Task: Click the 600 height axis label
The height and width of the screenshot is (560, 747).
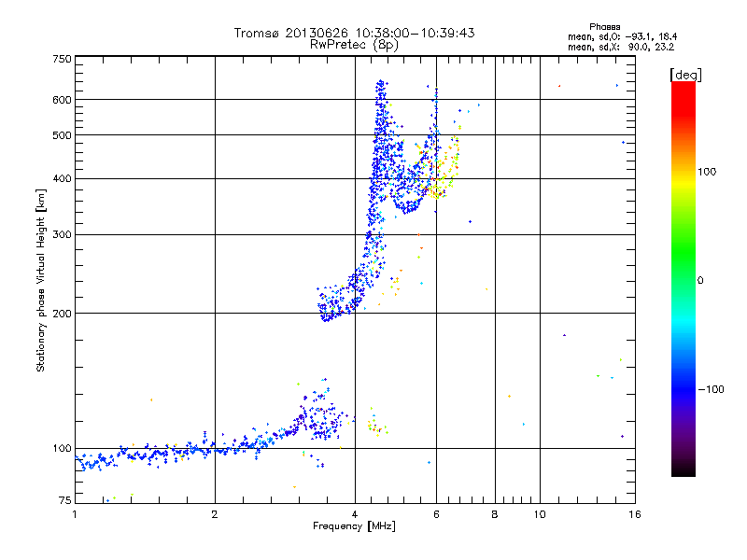Action: click(62, 100)
